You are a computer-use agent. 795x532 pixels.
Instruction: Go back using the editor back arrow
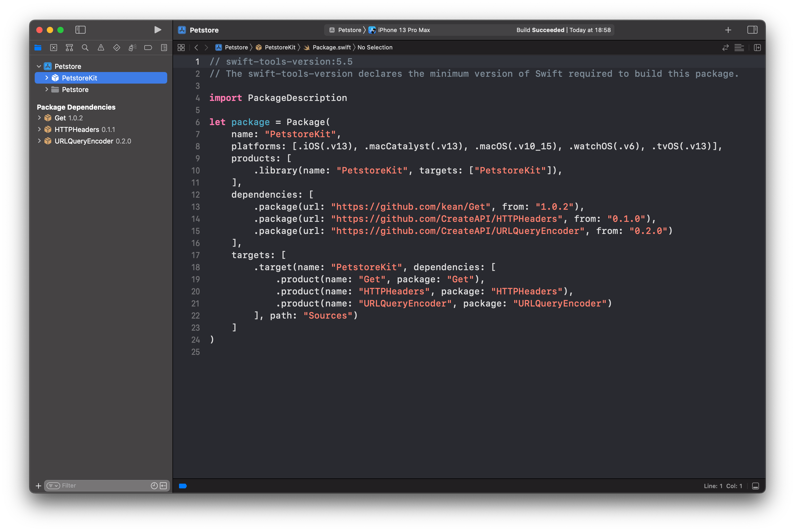click(196, 48)
